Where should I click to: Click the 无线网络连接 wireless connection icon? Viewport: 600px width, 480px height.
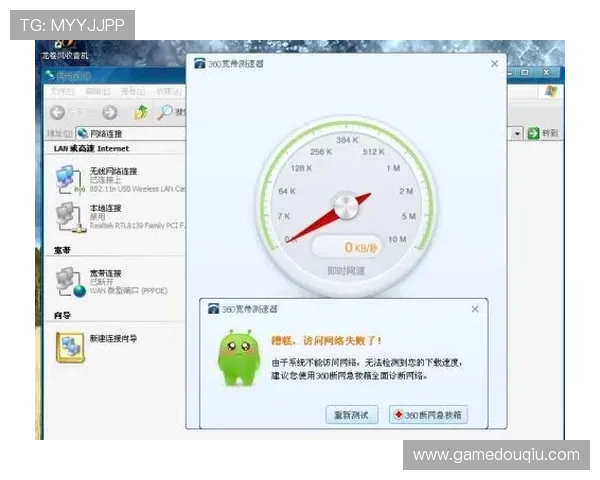(68, 178)
